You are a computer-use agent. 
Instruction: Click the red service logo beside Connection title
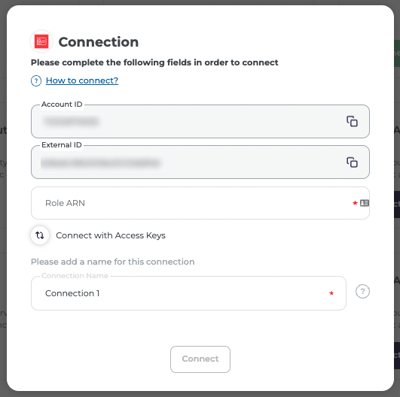[41, 42]
